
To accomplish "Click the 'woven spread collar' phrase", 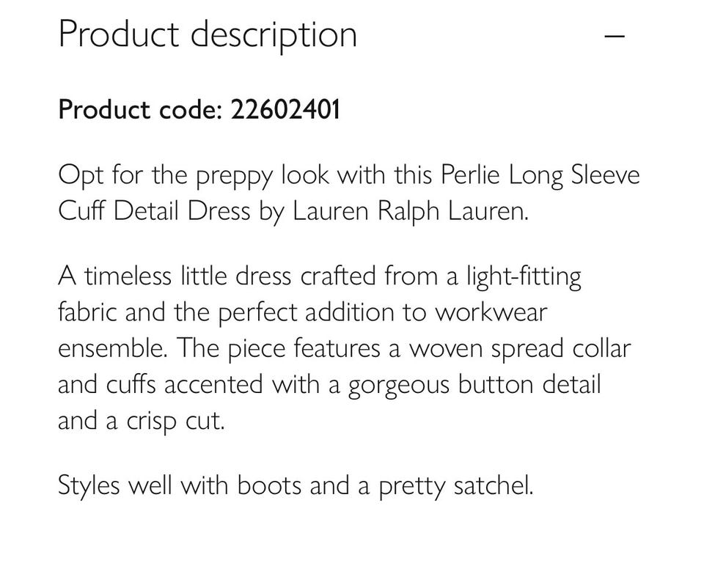I will coord(520,349).
